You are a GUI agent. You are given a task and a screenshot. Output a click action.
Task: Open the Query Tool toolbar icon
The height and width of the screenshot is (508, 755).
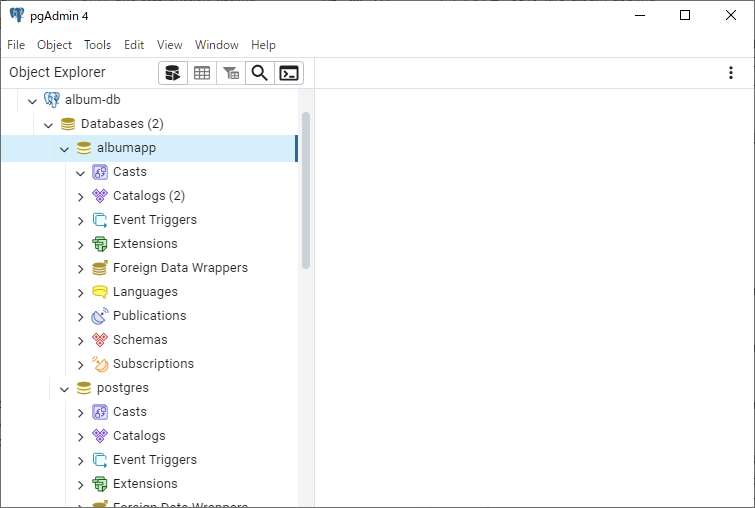[173, 73]
